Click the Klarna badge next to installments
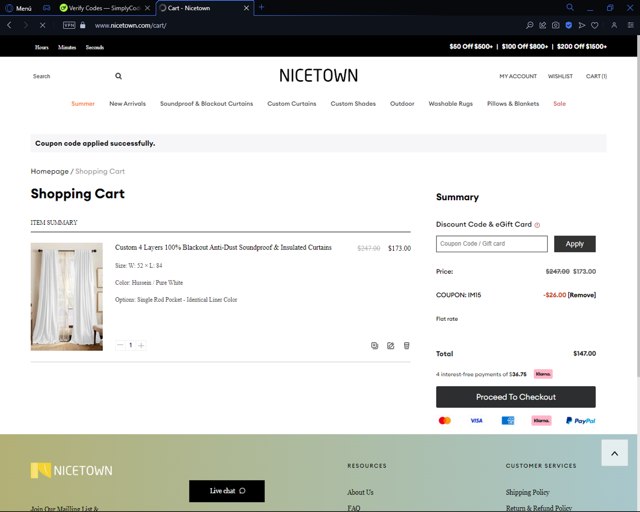Viewport: 640px width, 512px height. tap(543, 374)
